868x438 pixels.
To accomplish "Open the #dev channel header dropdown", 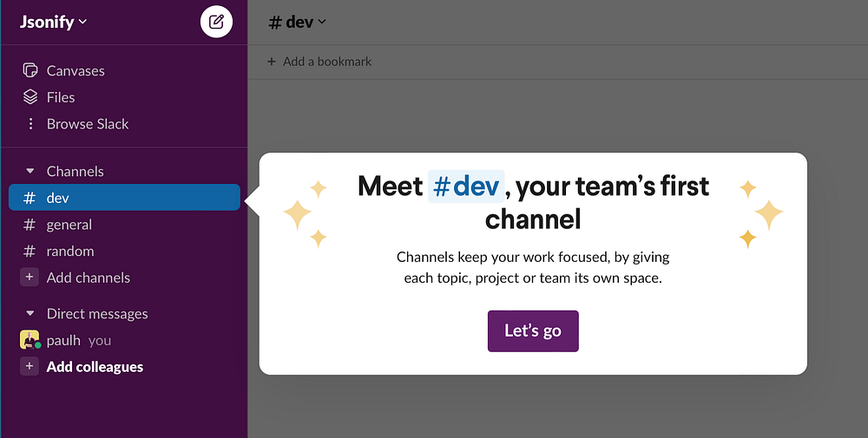I will pos(297,22).
